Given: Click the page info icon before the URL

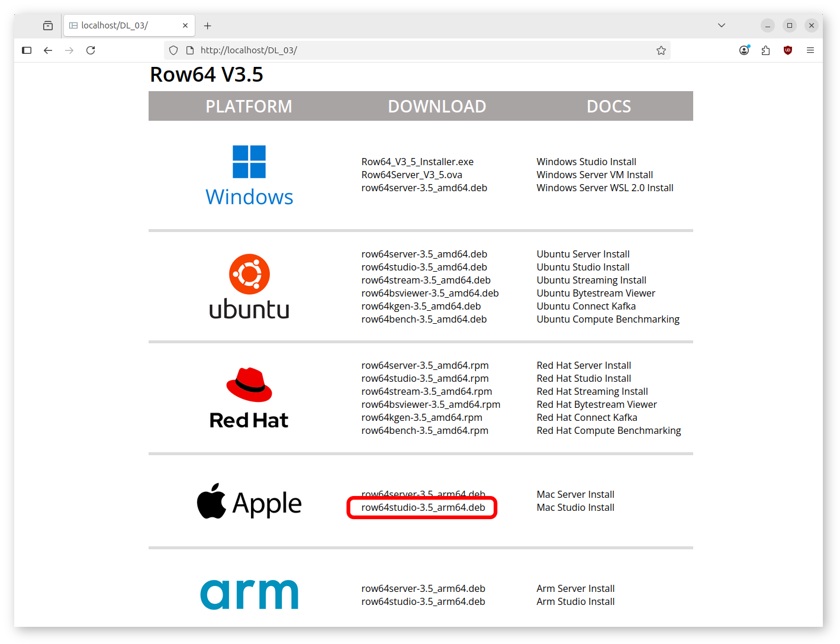Looking at the screenshot, I should pyautogui.click(x=190, y=50).
